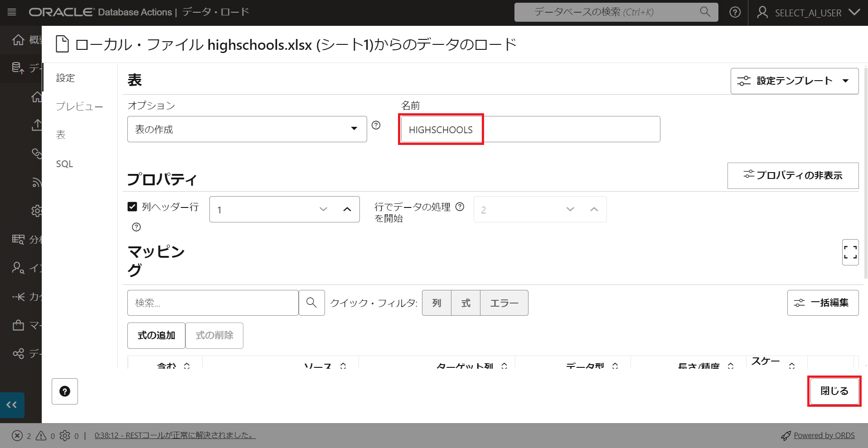The image size is (868, 448).
Task: Collapse the sidebar with double-chevron button
Action: [x=12, y=405]
